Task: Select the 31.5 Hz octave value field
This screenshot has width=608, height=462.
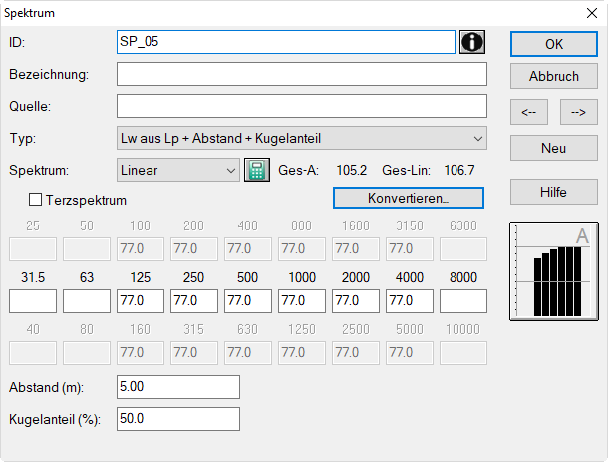Action: pyautogui.click(x=33, y=301)
